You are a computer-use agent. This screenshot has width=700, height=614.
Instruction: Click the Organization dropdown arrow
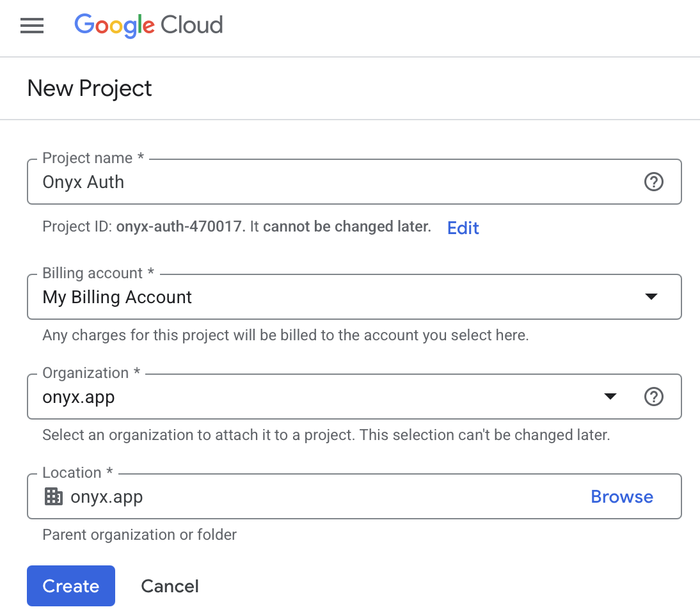pyautogui.click(x=610, y=397)
